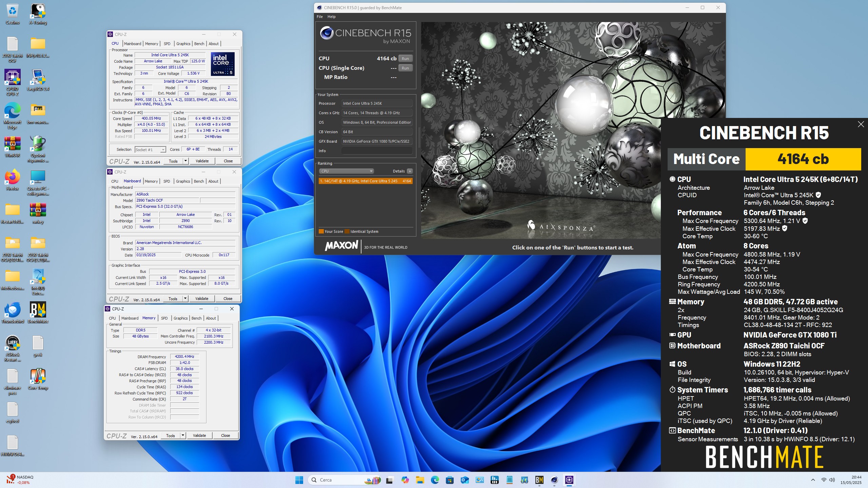868x488 pixels.
Task: Open the Socket #1 selection dropdown in CPU-Z
Action: point(150,149)
